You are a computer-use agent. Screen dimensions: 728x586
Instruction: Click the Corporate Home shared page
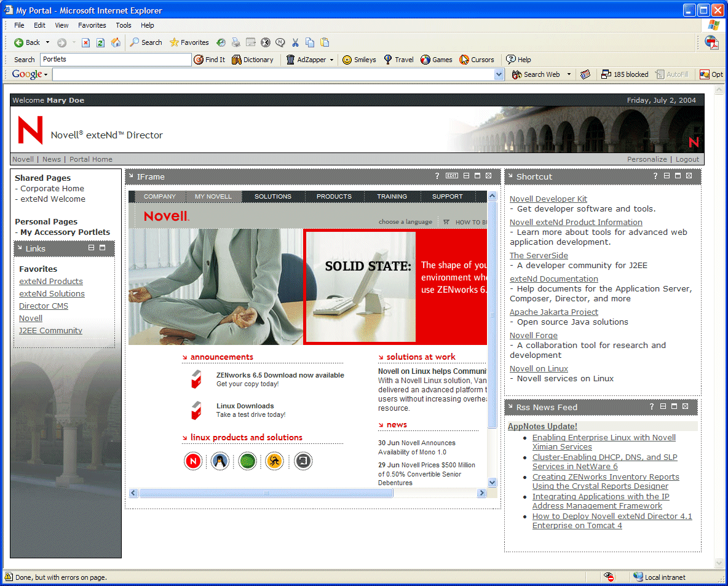tap(52, 189)
